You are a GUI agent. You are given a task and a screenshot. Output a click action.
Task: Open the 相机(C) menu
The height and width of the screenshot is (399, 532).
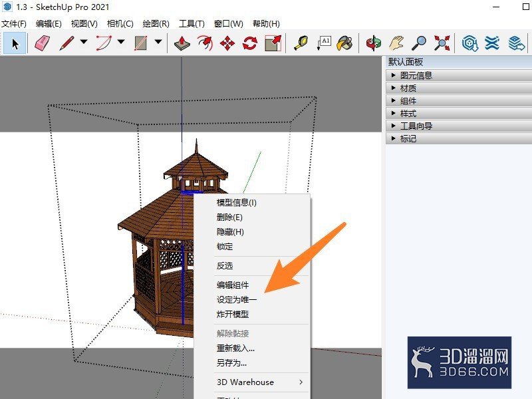tap(120, 24)
